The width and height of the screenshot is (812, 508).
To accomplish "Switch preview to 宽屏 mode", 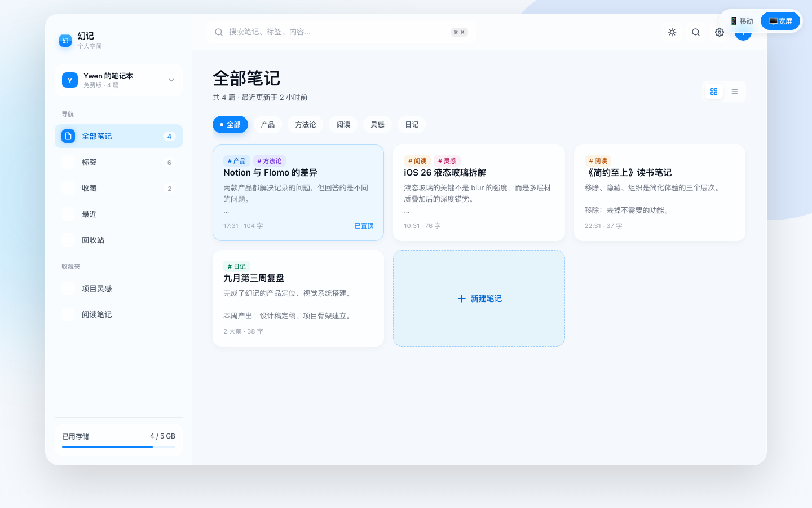I will (x=780, y=21).
